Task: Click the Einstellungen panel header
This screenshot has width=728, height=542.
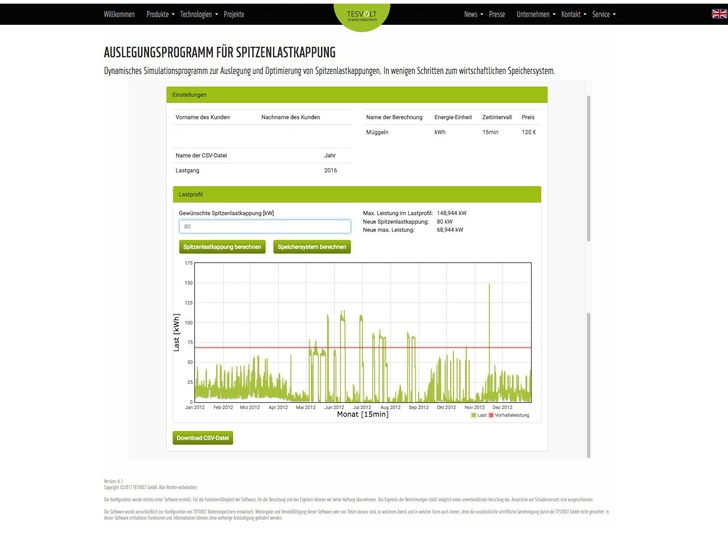Action: click(x=357, y=95)
